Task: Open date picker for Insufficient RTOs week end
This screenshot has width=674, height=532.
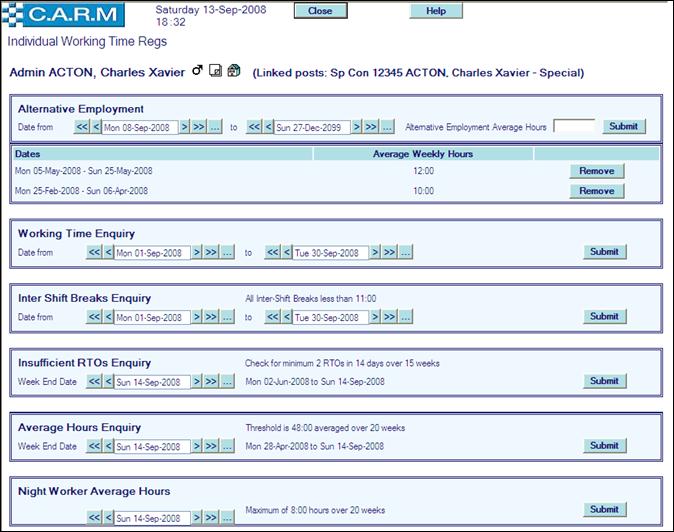Action: [227, 381]
